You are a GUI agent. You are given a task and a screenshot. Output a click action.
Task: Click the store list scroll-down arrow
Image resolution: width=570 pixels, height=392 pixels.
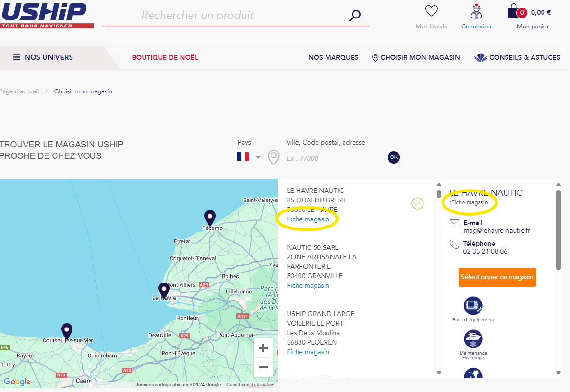click(439, 373)
